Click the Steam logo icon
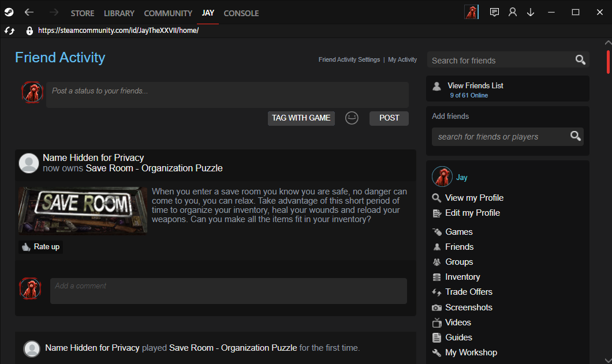 pyautogui.click(x=9, y=13)
